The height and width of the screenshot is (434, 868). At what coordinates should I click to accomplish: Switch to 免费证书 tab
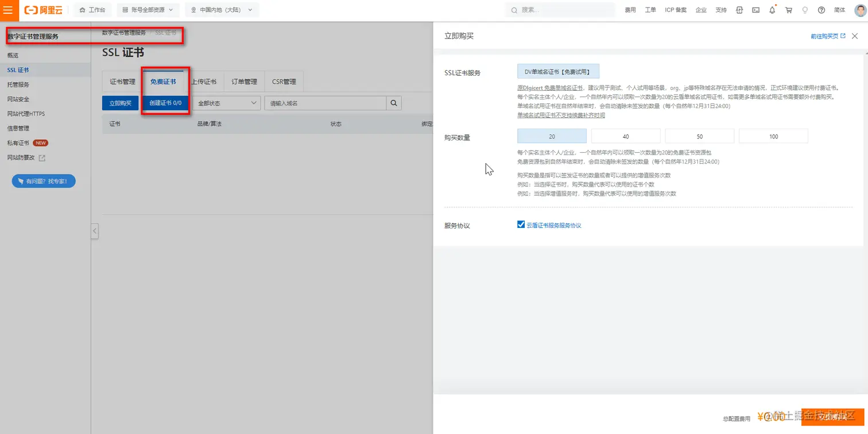(x=163, y=82)
